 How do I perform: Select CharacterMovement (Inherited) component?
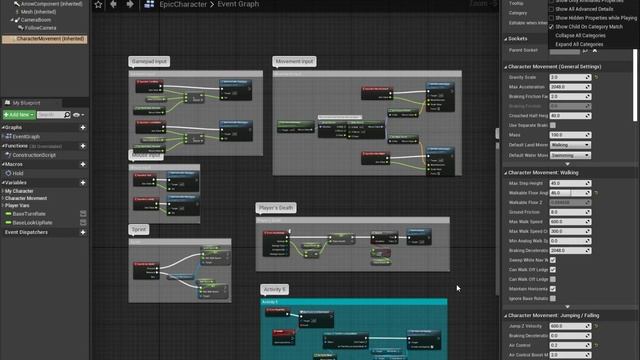tap(44, 39)
